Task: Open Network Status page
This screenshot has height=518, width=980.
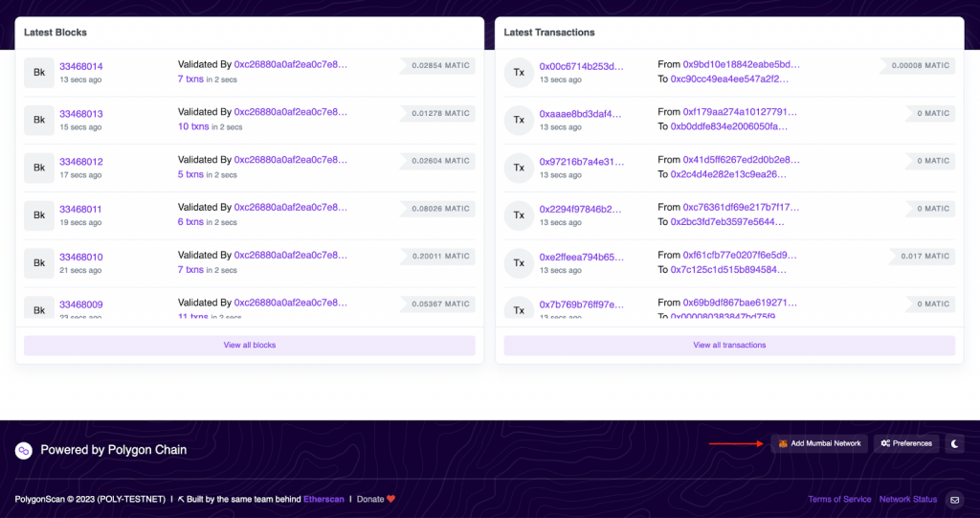Action: point(908,499)
